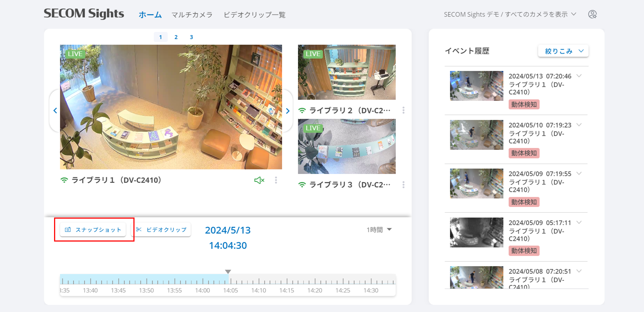Open the user account settings icon
The image size is (644, 312).
point(592,15)
